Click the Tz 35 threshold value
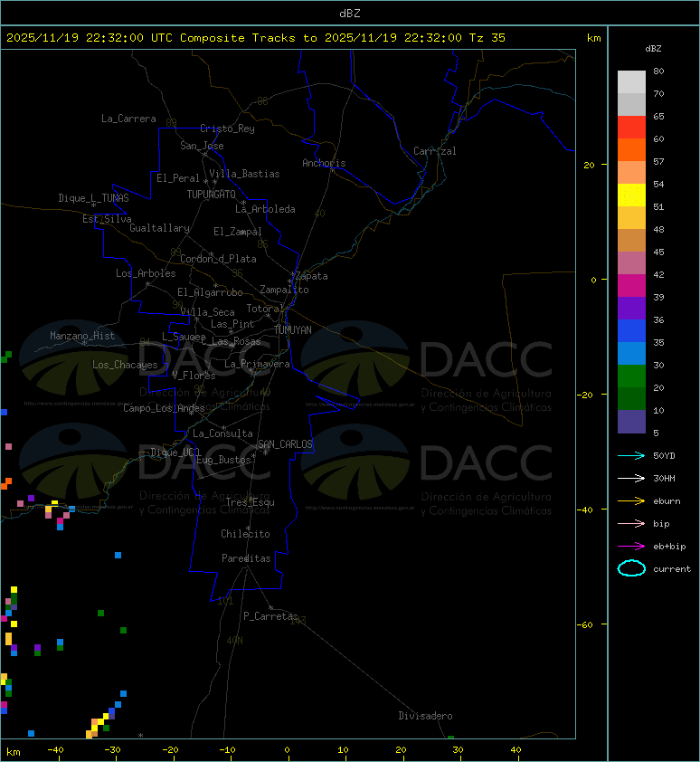 [x=487, y=38]
